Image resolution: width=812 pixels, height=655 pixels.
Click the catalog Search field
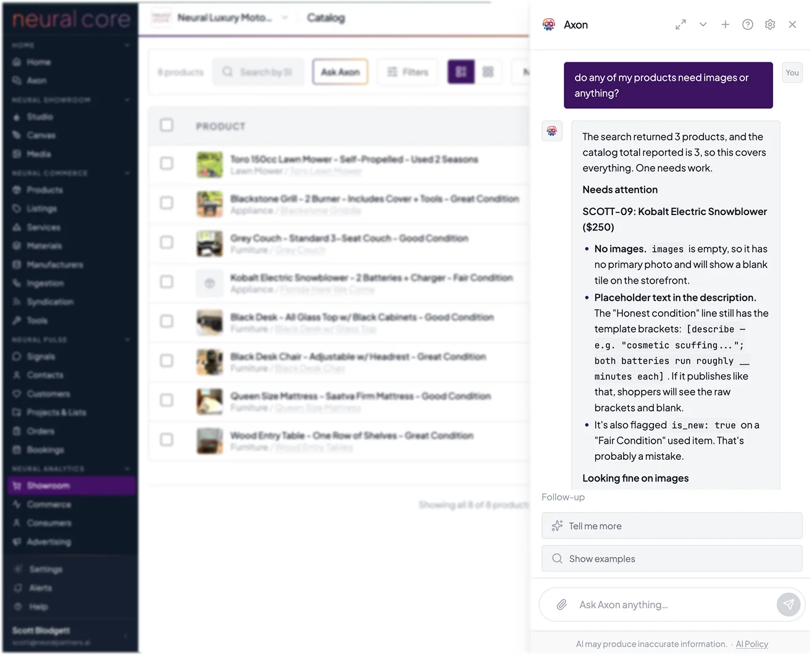click(259, 72)
